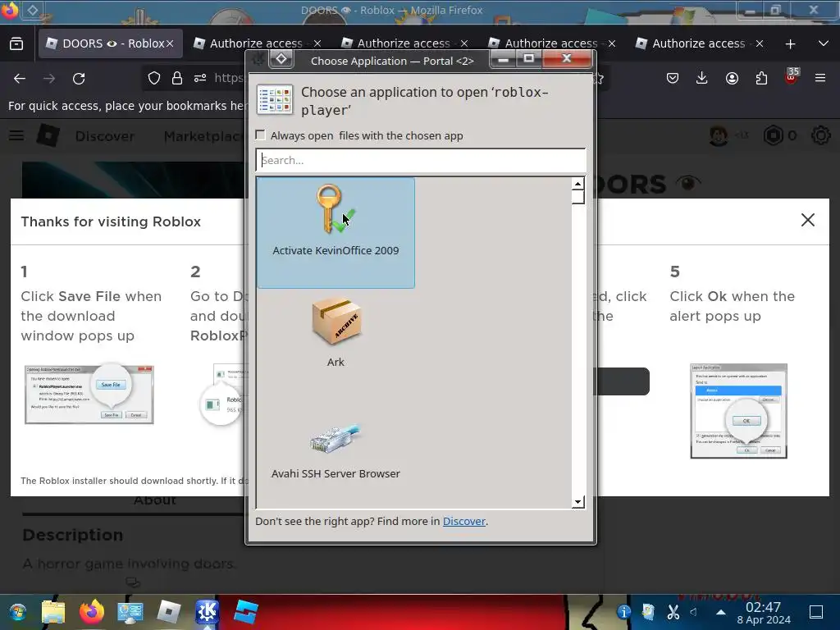840x630 pixels.
Task: Open Firefox application menu hamburger
Action: [x=820, y=78]
